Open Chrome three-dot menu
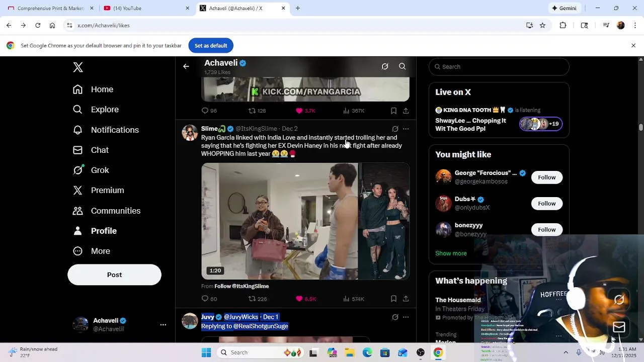 coord(634,25)
